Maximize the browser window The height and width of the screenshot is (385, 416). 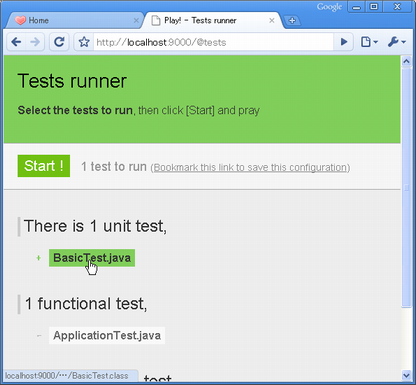374,7
